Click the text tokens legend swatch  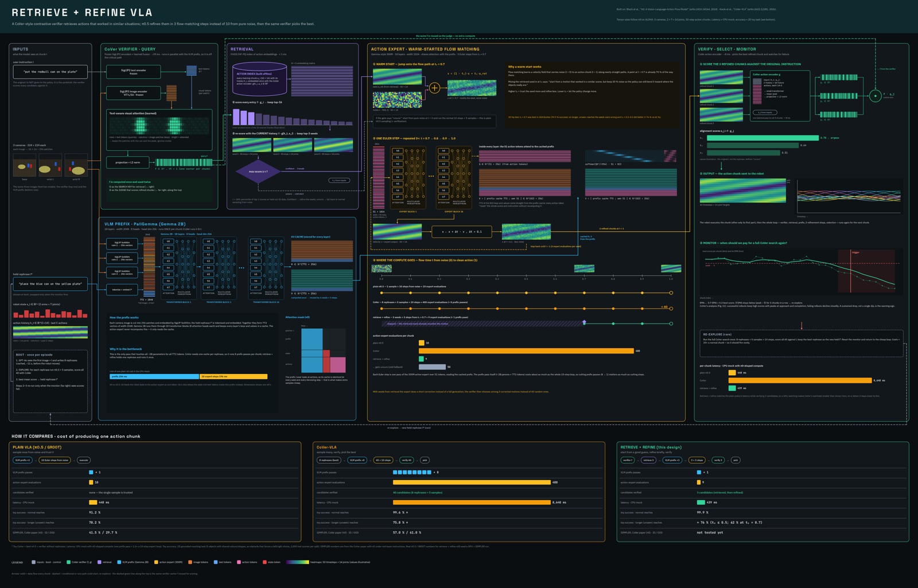216,562
